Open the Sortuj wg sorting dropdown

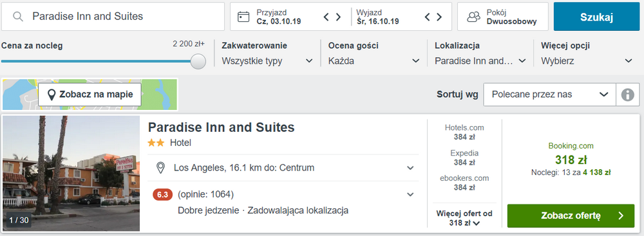click(x=550, y=95)
